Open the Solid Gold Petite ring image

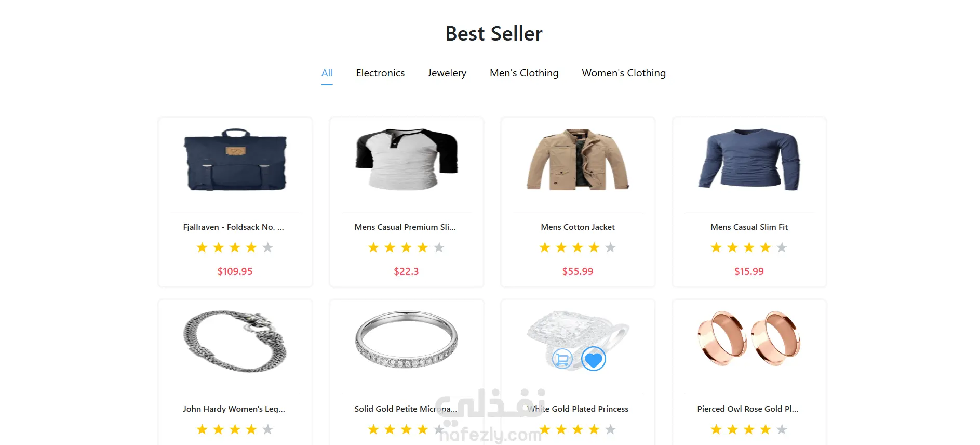pos(407,340)
